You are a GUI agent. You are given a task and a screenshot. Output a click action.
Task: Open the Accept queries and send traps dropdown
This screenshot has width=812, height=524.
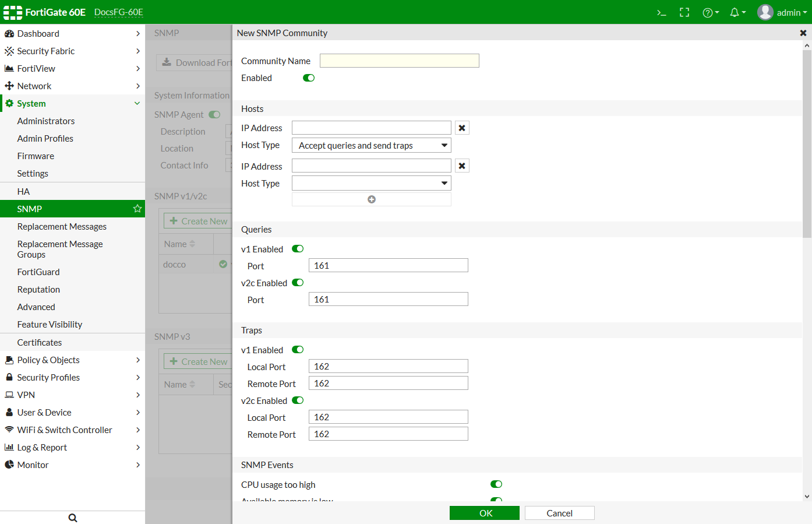pyautogui.click(x=371, y=145)
